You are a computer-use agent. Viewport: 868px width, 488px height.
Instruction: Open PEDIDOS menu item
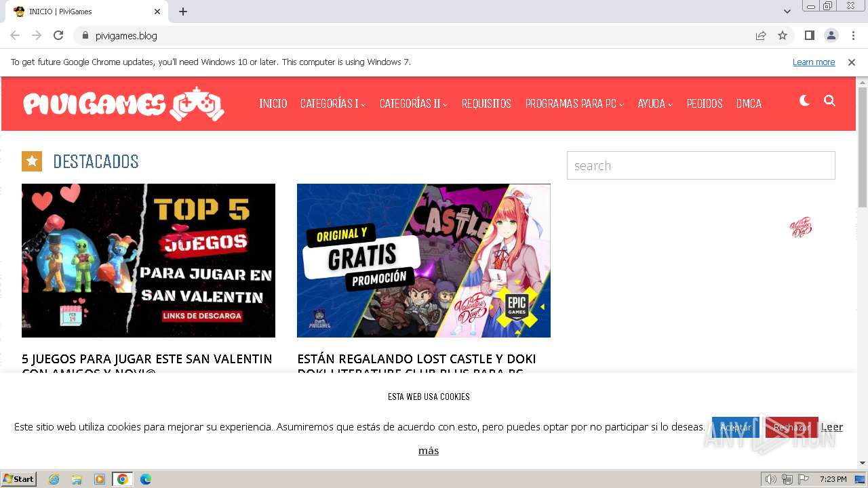[705, 104]
